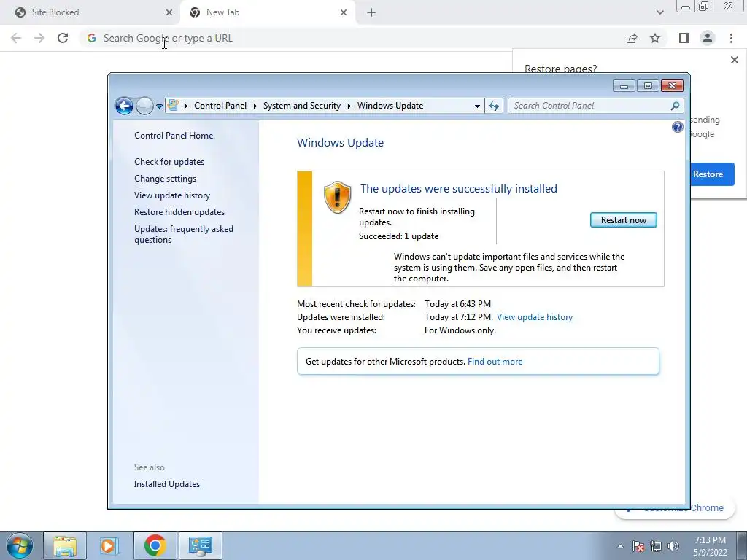The height and width of the screenshot is (560, 747).
Task: Click the Control Panel search magnifier icon
Action: click(x=675, y=106)
